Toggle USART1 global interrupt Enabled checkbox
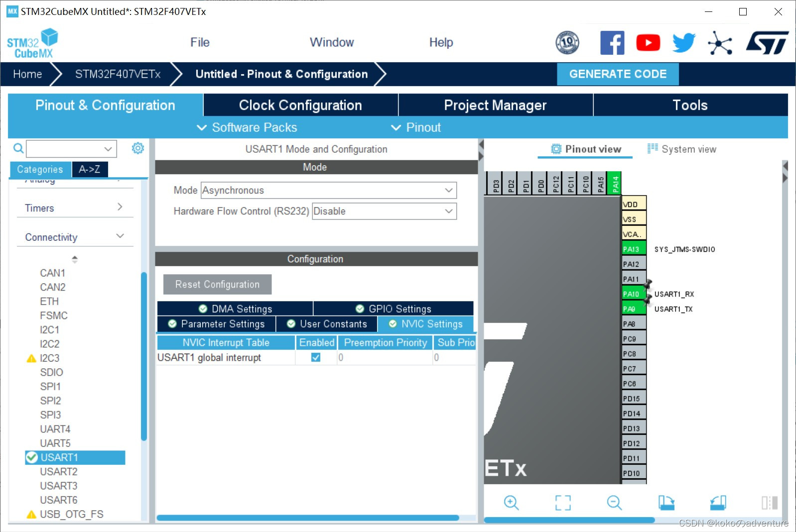Screen dimensions: 796x532 coord(316,357)
